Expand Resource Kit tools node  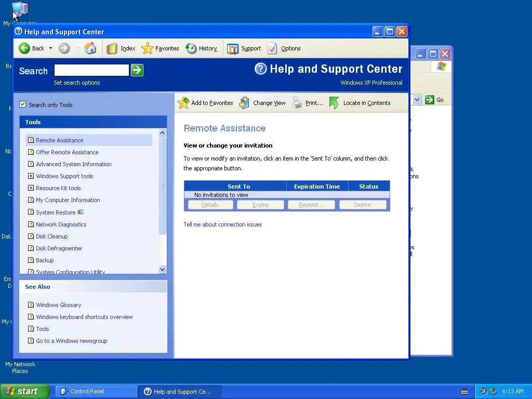point(31,188)
